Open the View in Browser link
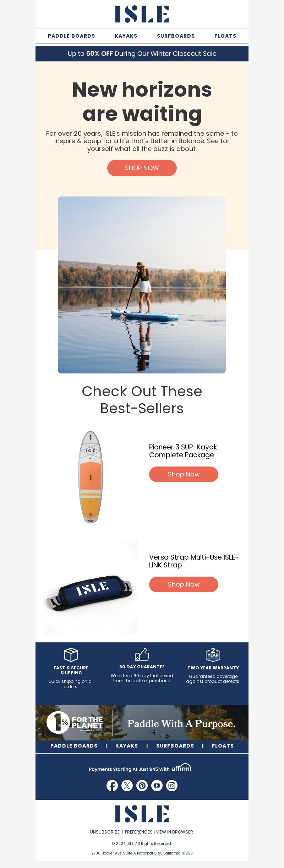This screenshot has height=868, width=284. click(174, 832)
